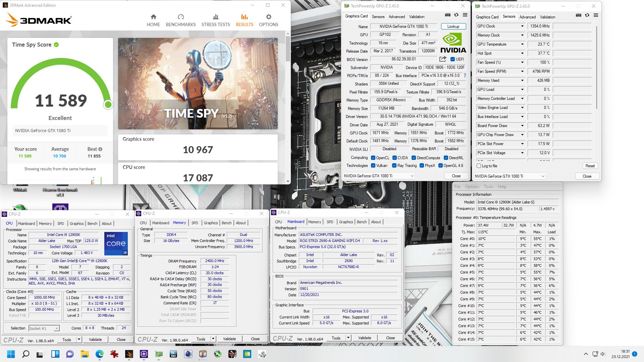Launch Microsoft Edge from the taskbar

[x=100, y=354]
